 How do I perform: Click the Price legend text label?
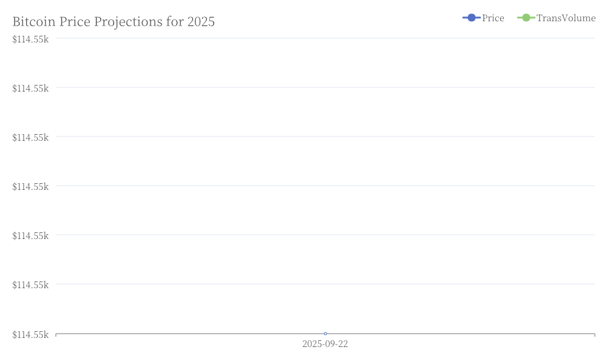493,18
